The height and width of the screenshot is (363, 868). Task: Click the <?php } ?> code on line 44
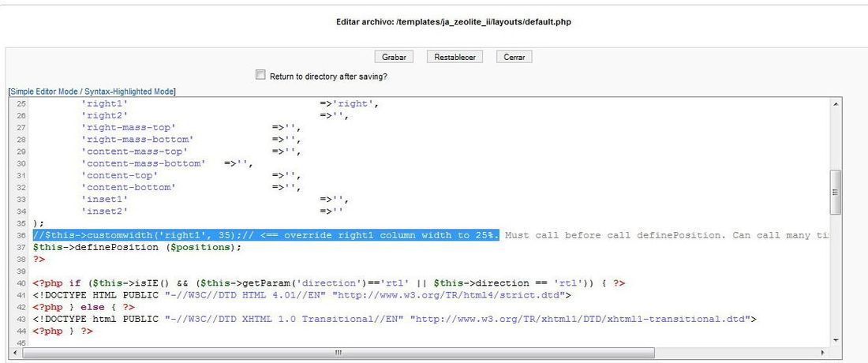(62, 331)
